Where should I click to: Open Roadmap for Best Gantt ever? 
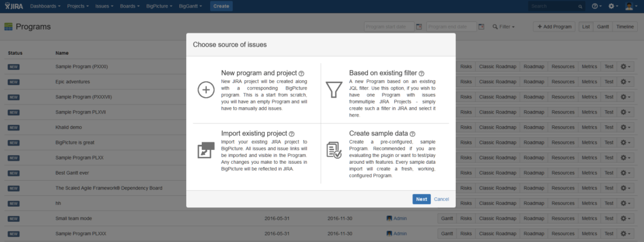534,173
